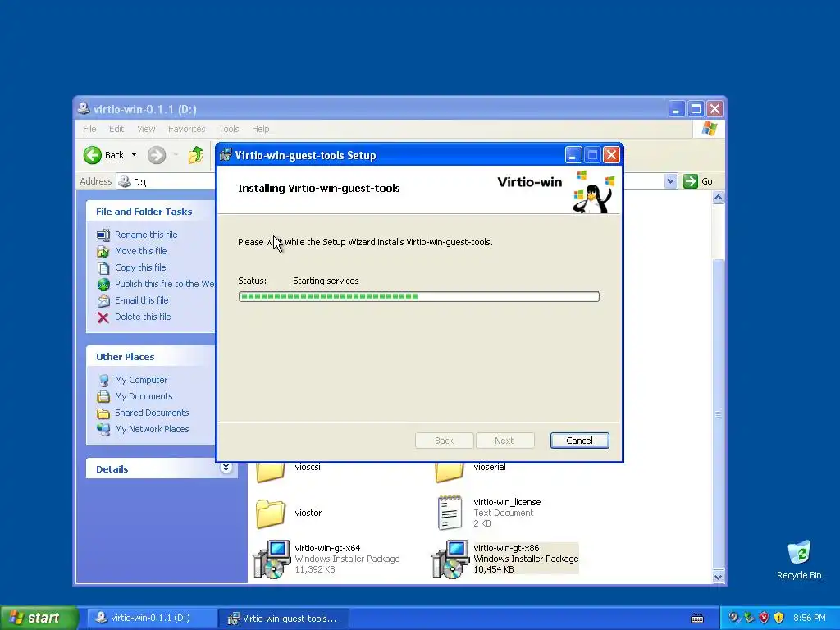Open the File menu in Explorer window

(89, 129)
